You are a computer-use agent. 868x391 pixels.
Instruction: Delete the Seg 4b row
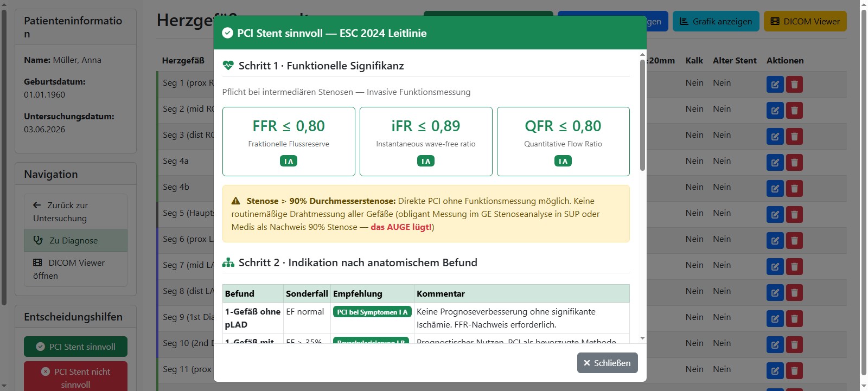pos(794,189)
